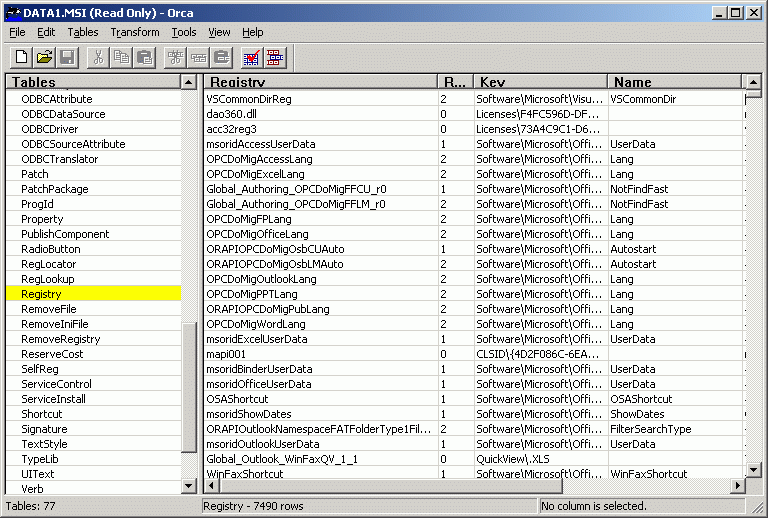This screenshot has height=518, width=768.
Task: Click the horizontal scrollbar right arrow
Action: click(x=738, y=486)
